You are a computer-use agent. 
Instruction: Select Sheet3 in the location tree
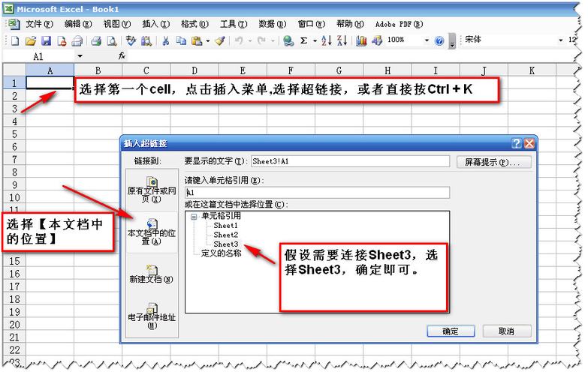[225, 244]
